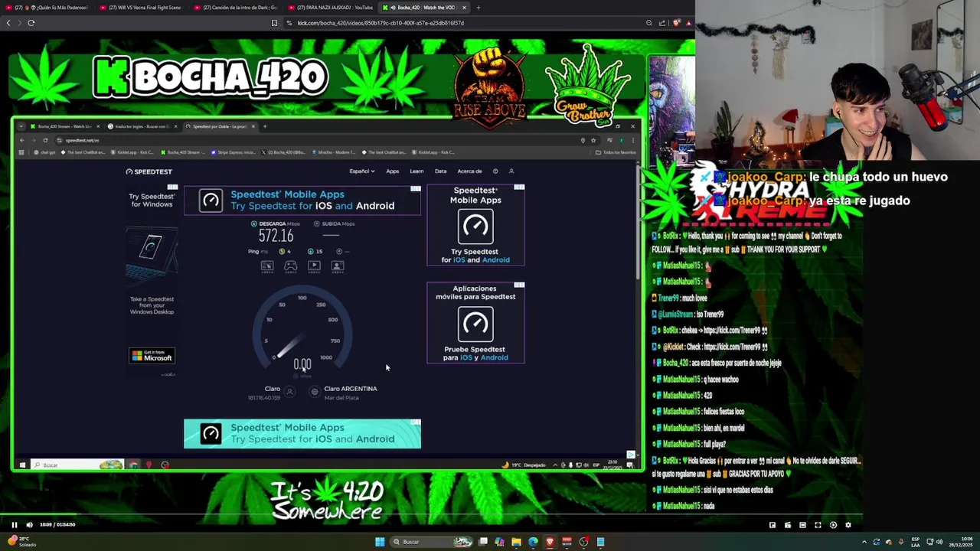Screen dimensions: 980x551
Task: Click 'Claro ARGENTINA' server name
Action: (351, 389)
